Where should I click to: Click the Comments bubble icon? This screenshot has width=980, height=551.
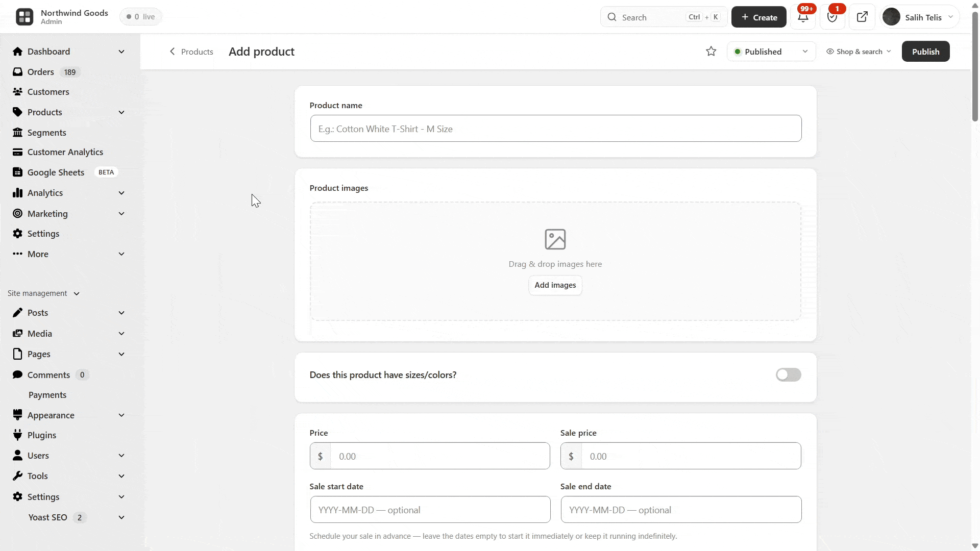(x=17, y=375)
